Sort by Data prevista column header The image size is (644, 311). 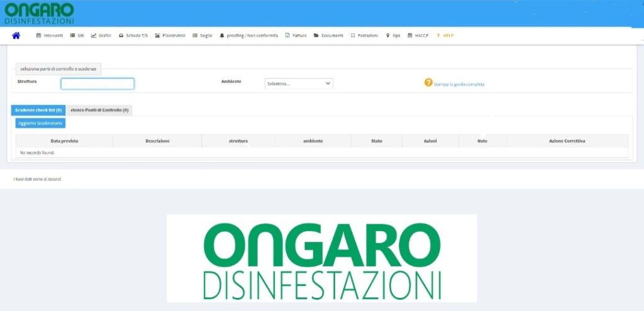click(65, 141)
